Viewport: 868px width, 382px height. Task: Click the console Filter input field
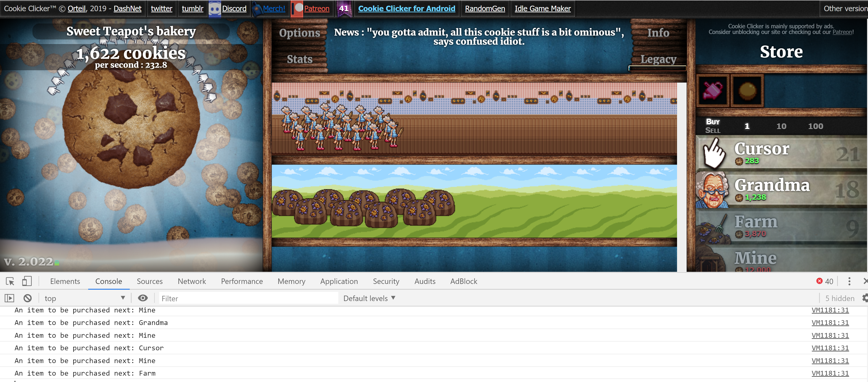tap(248, 298)
